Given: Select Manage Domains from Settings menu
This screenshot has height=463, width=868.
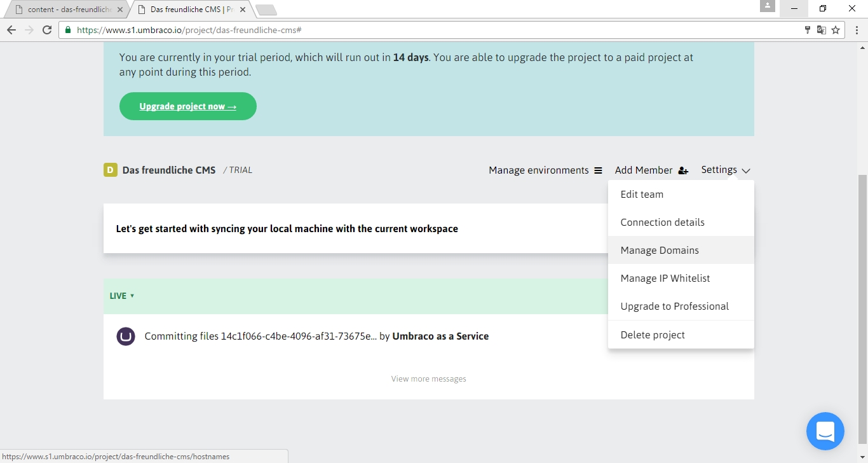Looking at the screenshot, I should coord(660,251).
